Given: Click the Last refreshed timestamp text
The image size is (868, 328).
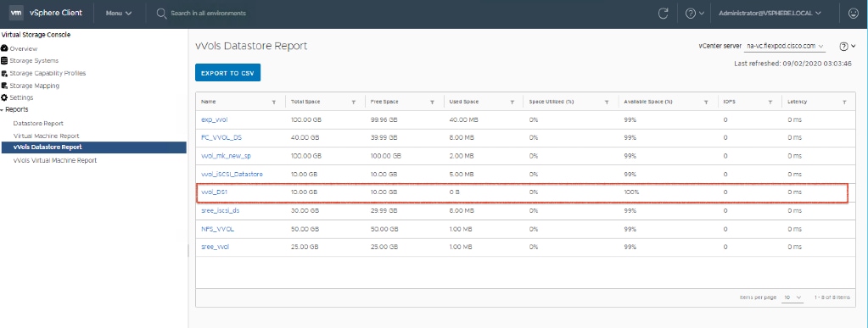Looking at the screenshot, I should 792,64.
